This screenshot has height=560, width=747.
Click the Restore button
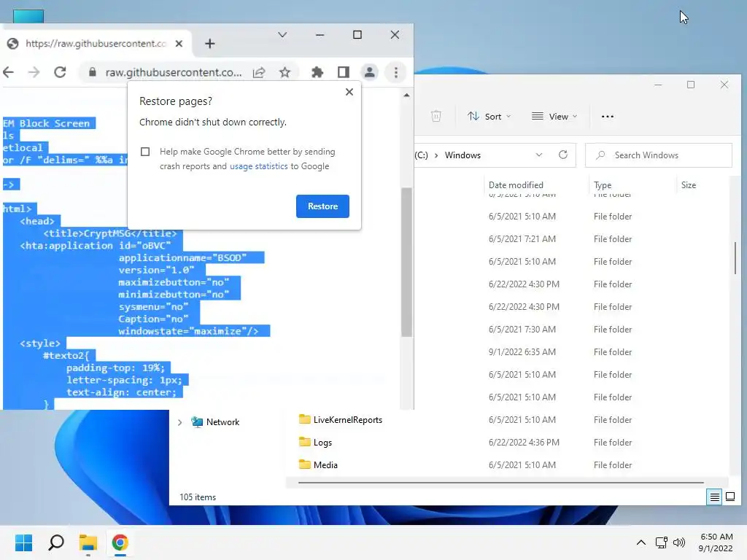[322, 206]
